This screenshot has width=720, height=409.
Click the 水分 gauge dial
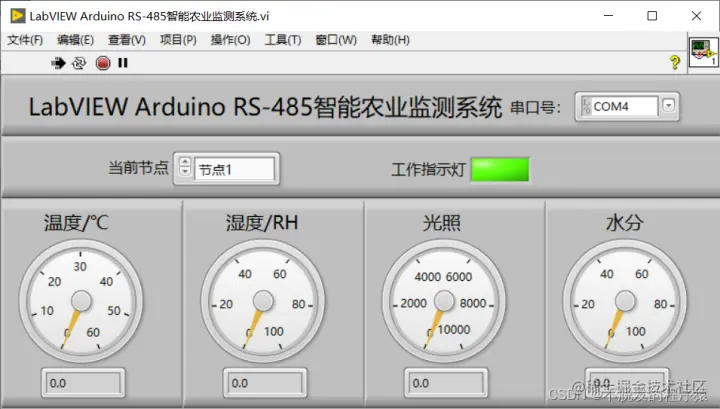point(624,302)
